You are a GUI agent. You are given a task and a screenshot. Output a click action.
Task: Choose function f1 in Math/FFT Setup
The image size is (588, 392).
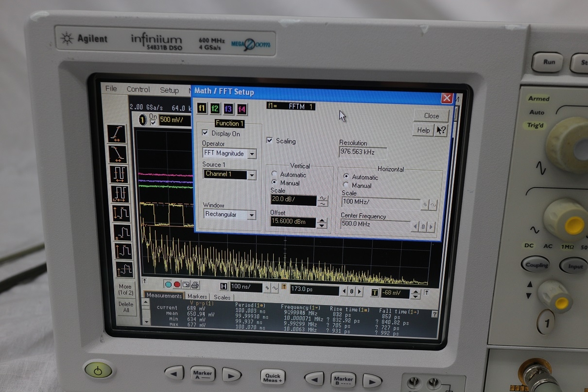click(x=202, y=108)
